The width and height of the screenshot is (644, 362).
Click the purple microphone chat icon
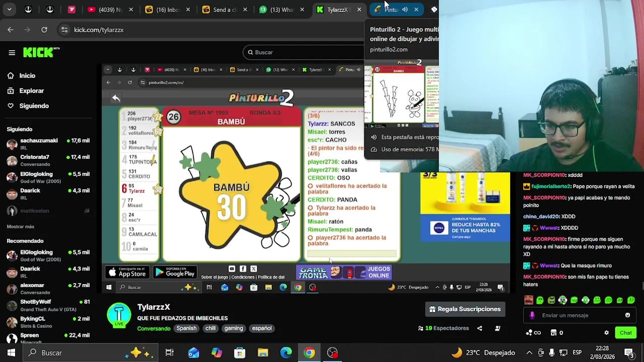[532, 315]
